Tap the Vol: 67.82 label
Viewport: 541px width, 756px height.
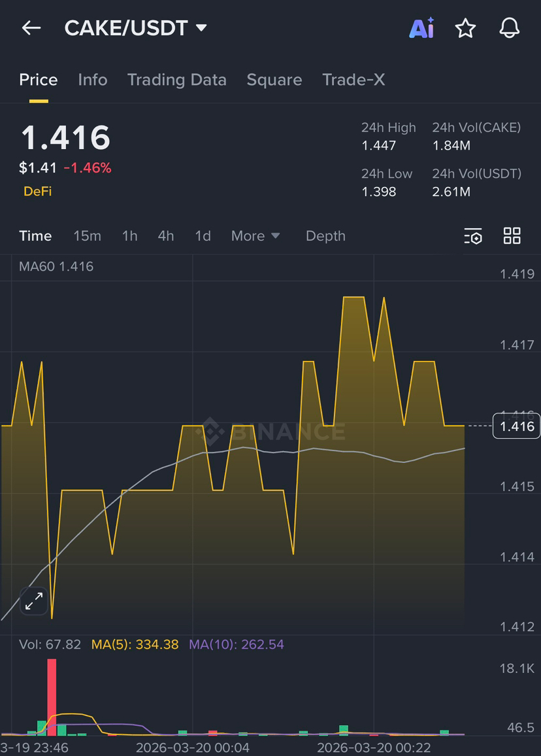[x=50, y=644]
